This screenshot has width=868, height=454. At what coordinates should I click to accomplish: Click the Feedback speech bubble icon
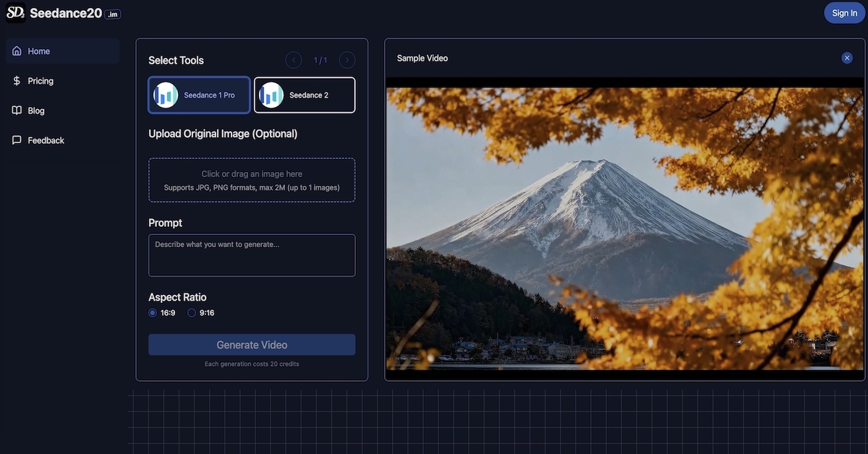[x=17, y=140]
